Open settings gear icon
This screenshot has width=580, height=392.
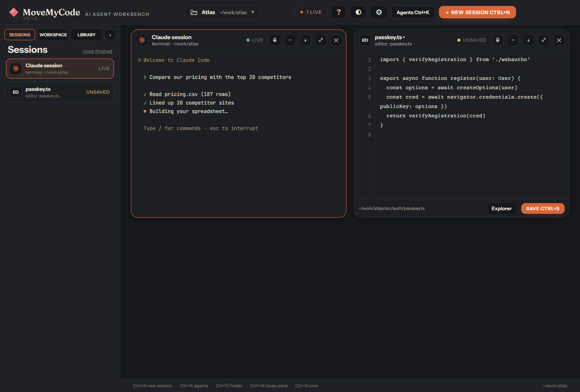tap(379, 12)
